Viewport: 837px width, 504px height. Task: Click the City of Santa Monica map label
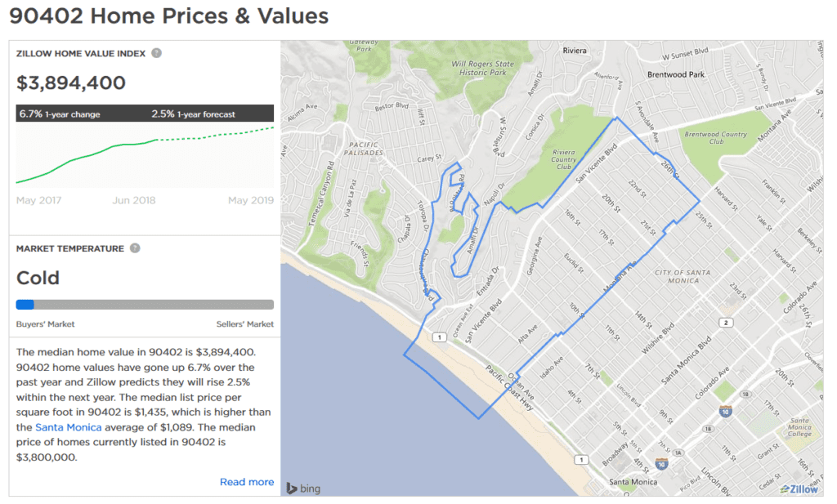click(683, 276)
